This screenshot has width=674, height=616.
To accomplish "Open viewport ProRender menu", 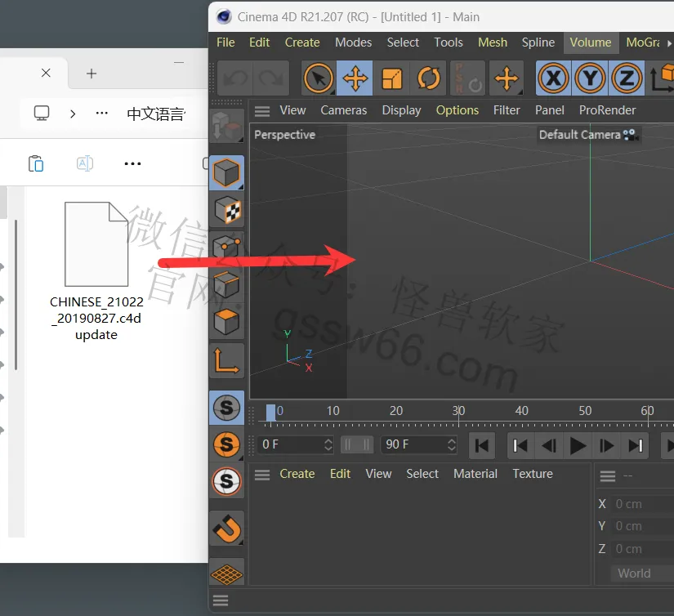I will (x=607, y=110).
